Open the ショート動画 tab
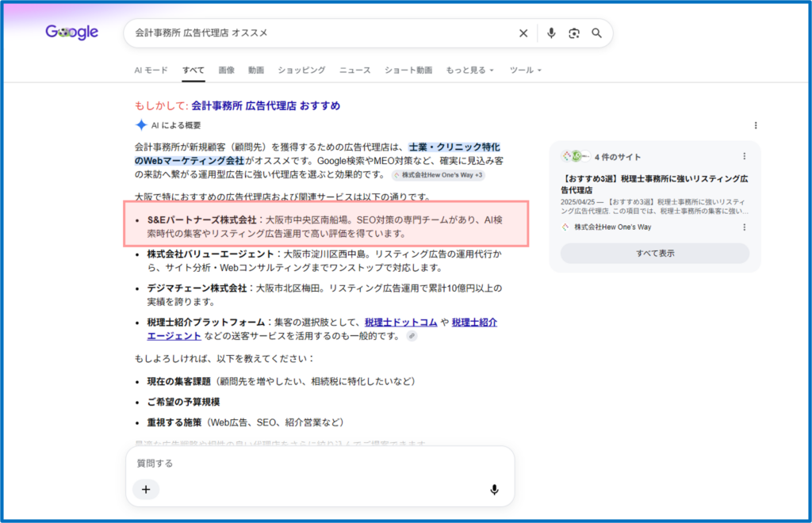The image size is (812, 523). (408, 70)
